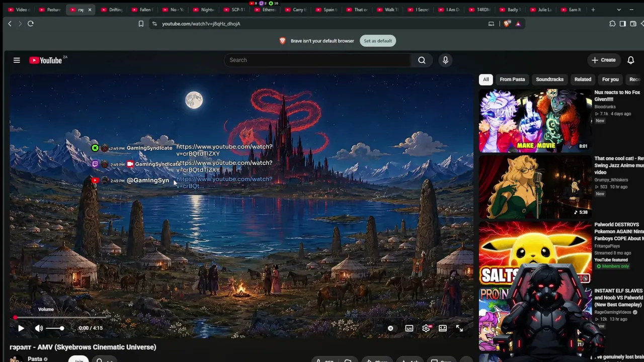This screenshot has height=362, width=644.
Task: Switch to the "SCP-1" browser tab
Action: tap(234, 10)
